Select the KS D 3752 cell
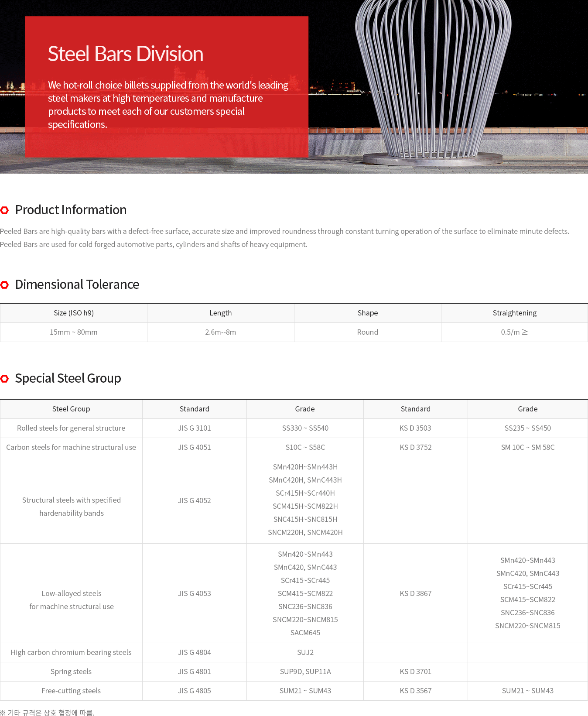588x716 pixels. click(x=416, y=447)
